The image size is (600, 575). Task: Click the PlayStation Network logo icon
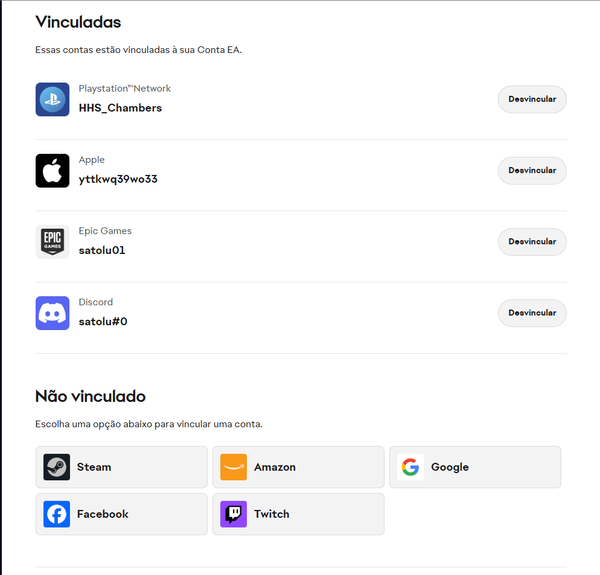[x=52, y=99]
